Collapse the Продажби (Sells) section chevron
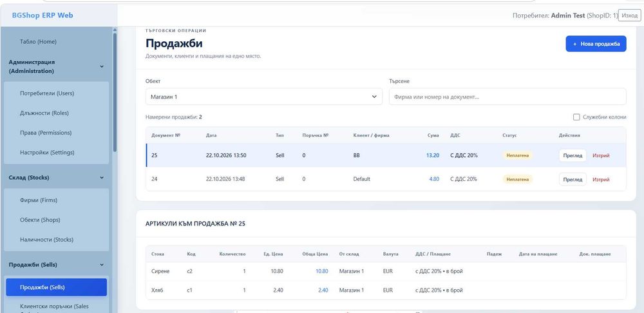The image size is (644, 313). pyautogui.click(x=102, y=265)
